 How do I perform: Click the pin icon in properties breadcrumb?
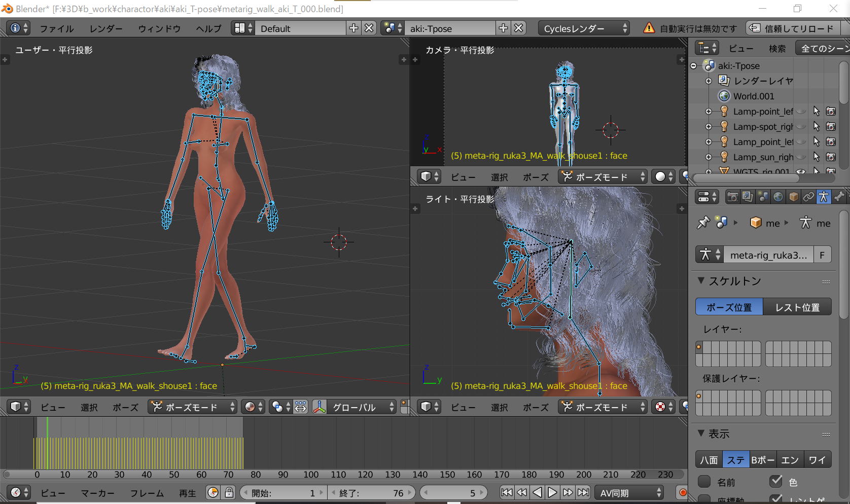click(x=703, y=223)
